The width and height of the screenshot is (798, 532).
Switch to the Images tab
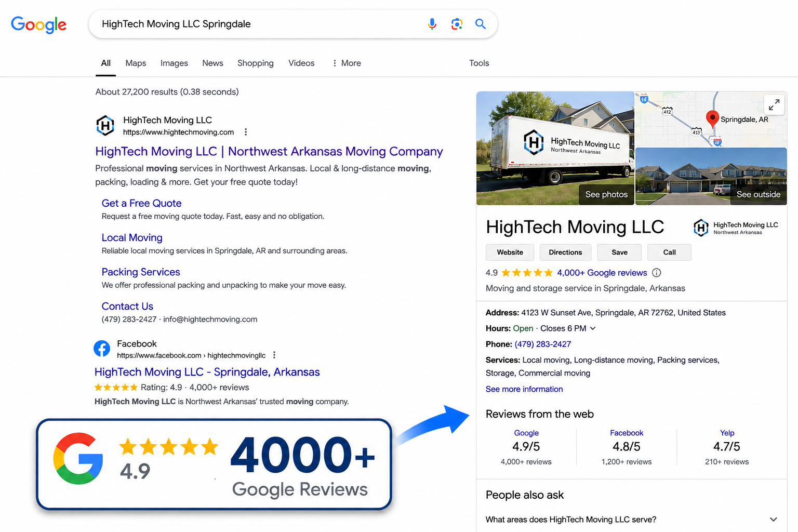(x=174, y=63)
